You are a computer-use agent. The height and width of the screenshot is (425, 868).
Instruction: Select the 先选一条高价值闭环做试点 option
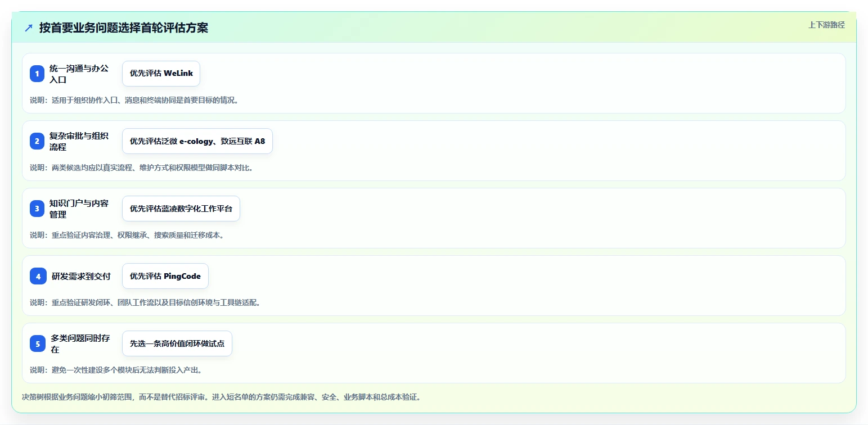tap(177, 343)
